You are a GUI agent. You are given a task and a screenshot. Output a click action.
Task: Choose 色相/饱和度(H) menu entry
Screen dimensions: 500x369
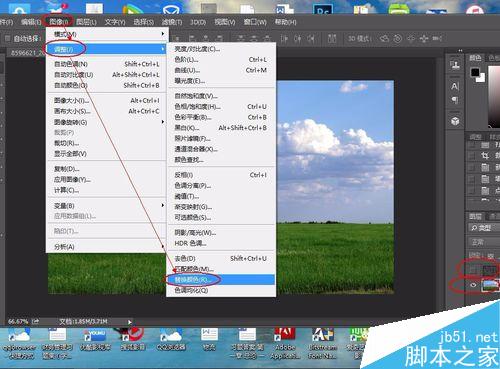[221, 107]
